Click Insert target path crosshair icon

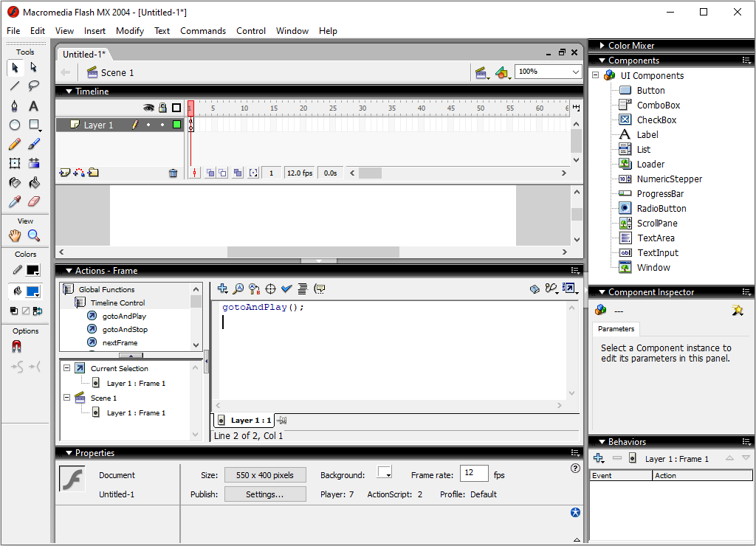point(270,288)
